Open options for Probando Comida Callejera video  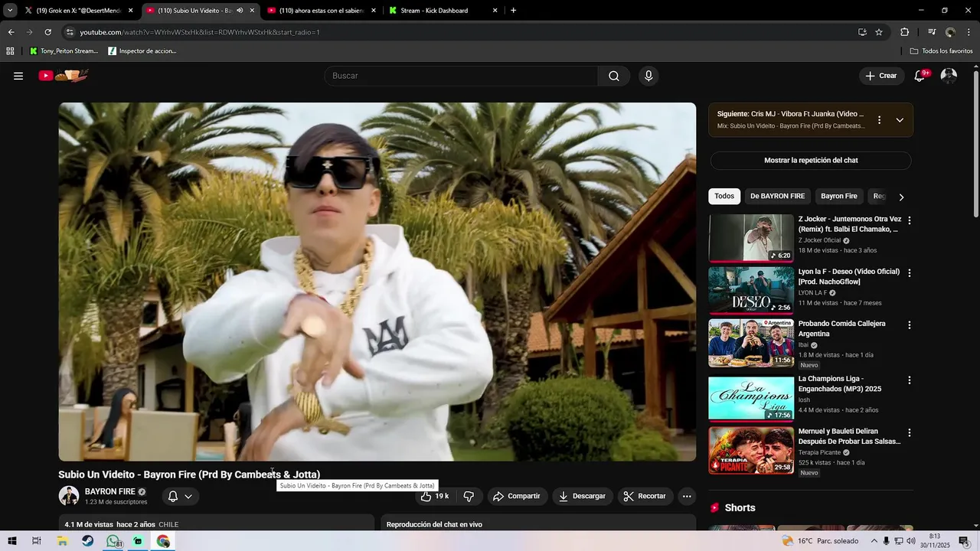tap(910, 325)
